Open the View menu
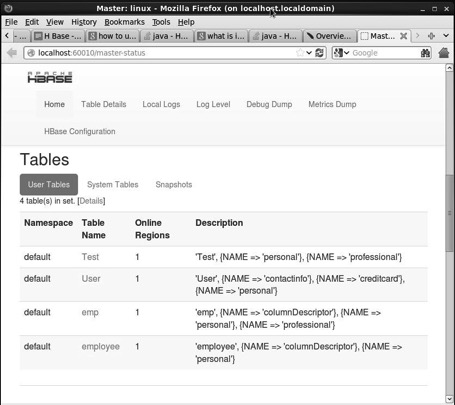 click(55, 22)
